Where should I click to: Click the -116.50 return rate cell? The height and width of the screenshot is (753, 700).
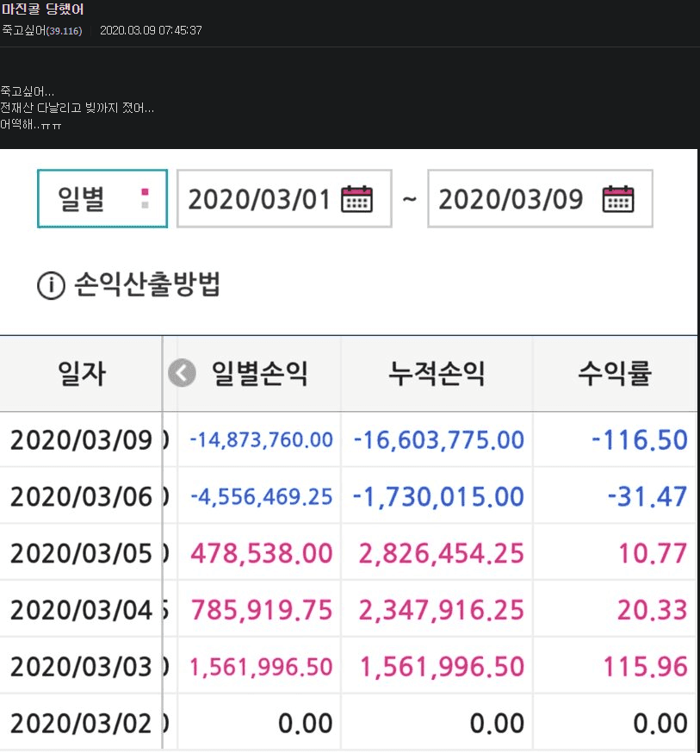coord(639,439)
